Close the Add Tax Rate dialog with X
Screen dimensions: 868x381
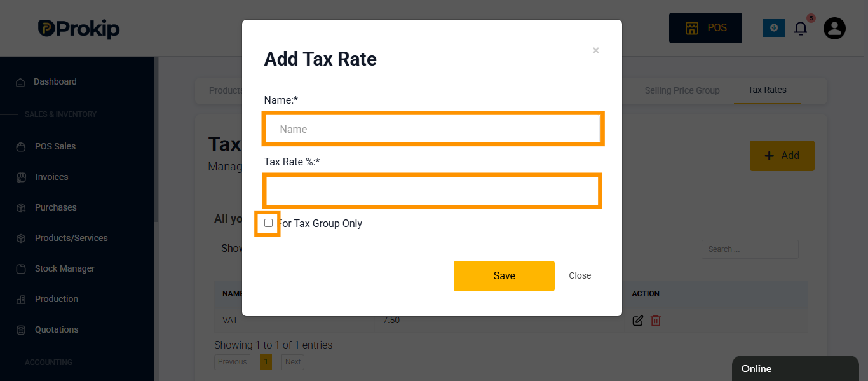pyautogui.click(x=595, y=50)
